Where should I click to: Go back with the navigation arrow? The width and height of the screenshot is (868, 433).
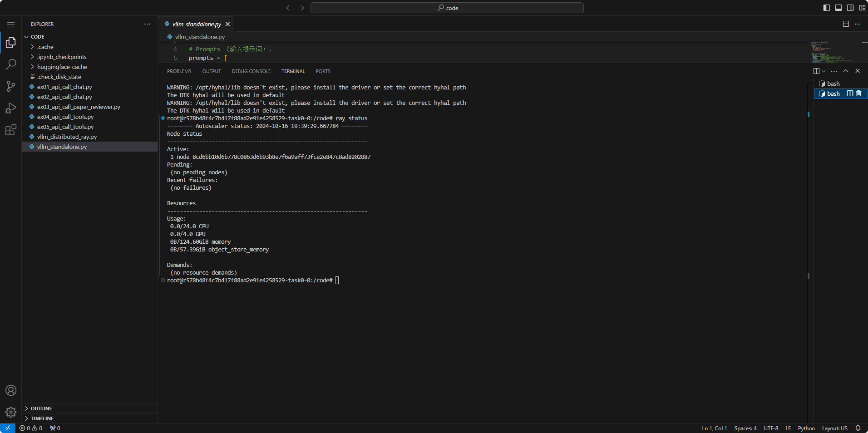click(289, 8)
